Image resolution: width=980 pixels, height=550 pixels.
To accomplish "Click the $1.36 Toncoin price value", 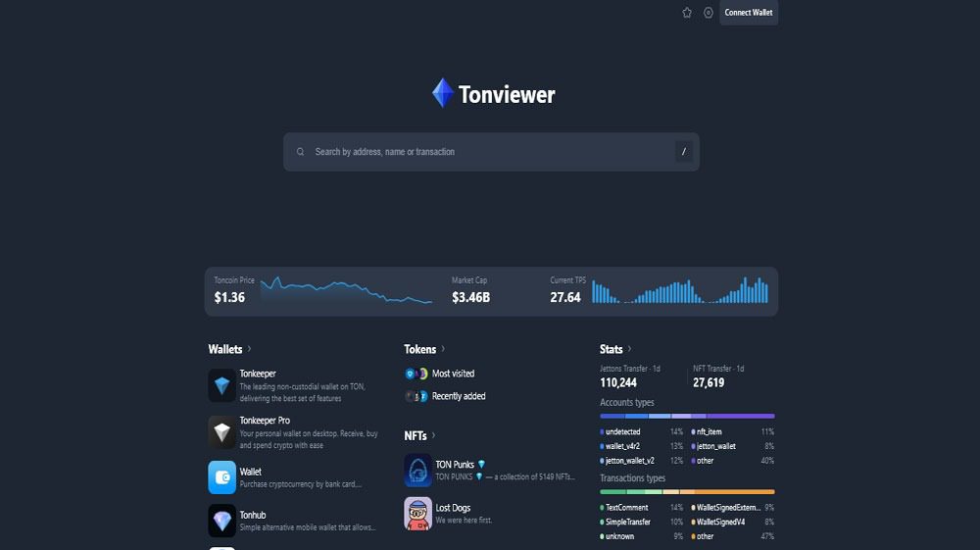I will (x=229, y=297).
